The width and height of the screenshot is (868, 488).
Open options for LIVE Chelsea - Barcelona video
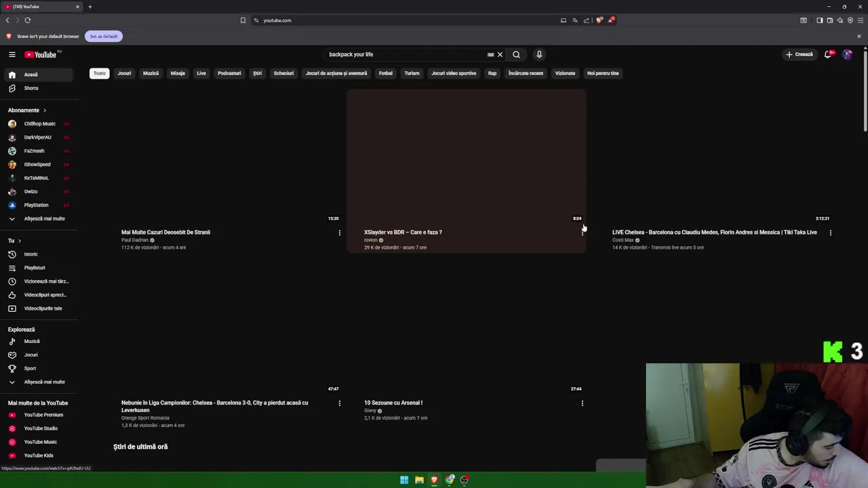(x=830, y=232)
